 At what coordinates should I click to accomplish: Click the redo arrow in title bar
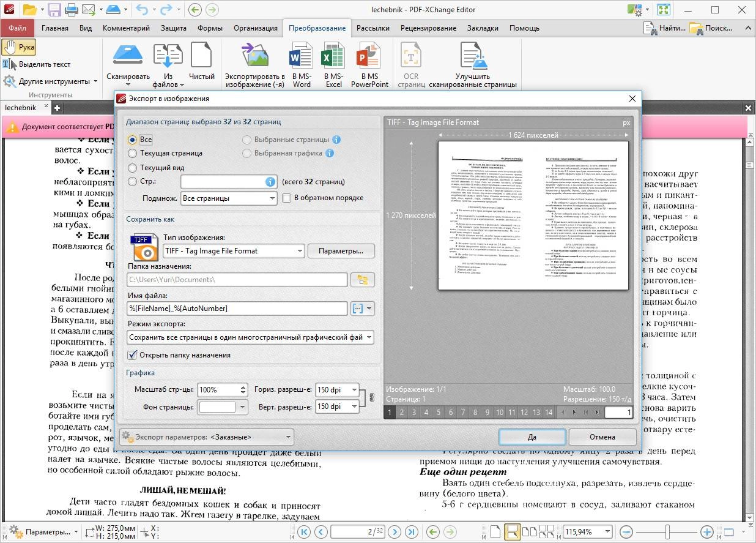click(166, 9)
